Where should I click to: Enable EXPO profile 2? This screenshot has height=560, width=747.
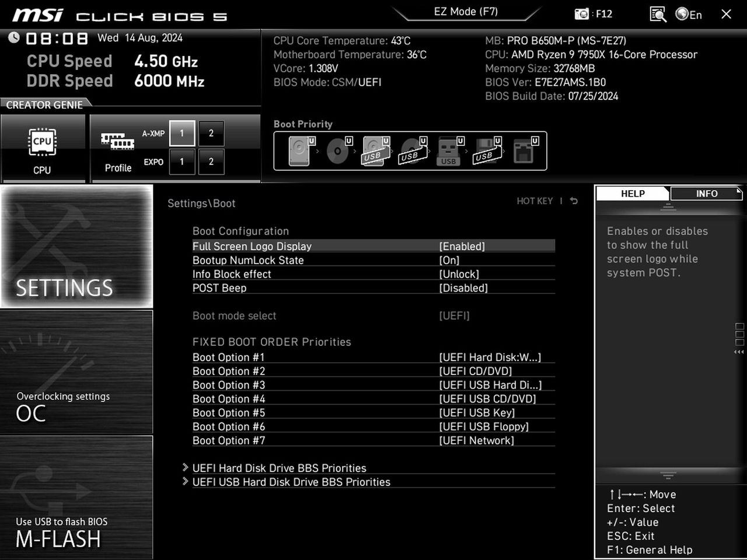pos(211,162)
